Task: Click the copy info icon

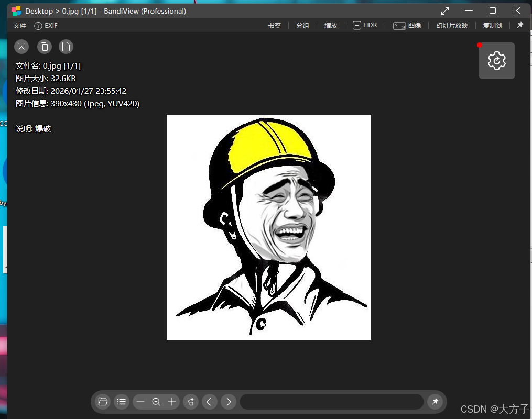Action: (x=45, y=47)
